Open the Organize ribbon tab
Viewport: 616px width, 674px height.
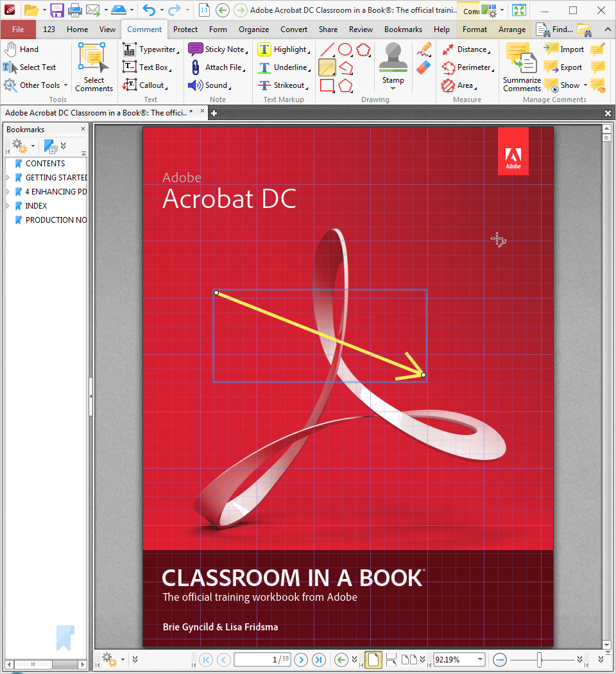pos(254,30)
